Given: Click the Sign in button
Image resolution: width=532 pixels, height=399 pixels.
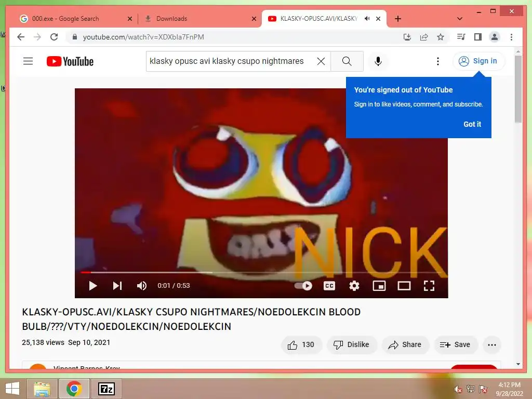Looking at the screenshot, I should [478, 61].
